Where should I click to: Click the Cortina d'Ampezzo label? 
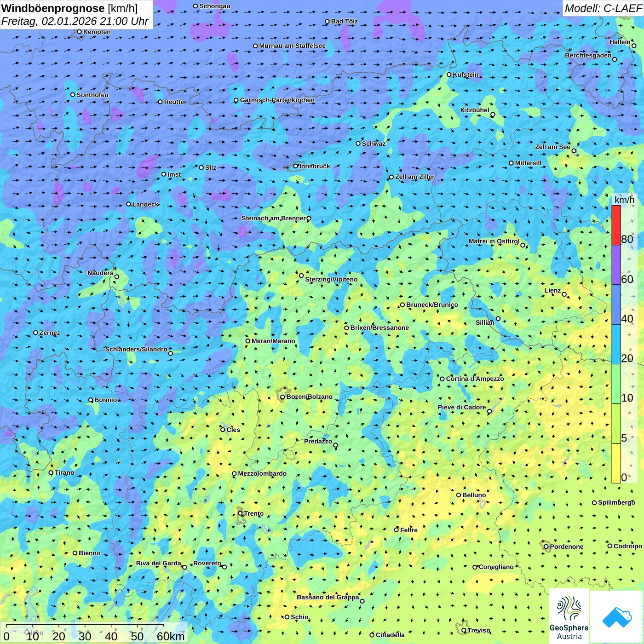tap(475, 379)
